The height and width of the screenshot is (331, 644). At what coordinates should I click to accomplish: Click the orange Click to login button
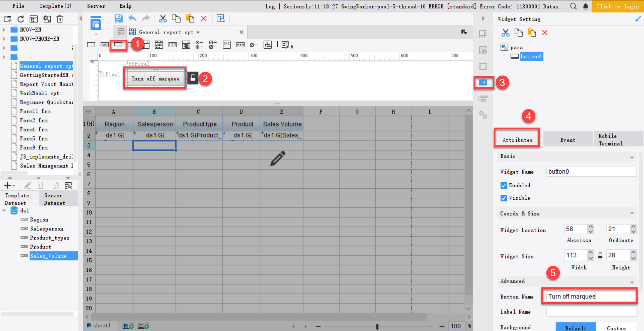[618, 6]
